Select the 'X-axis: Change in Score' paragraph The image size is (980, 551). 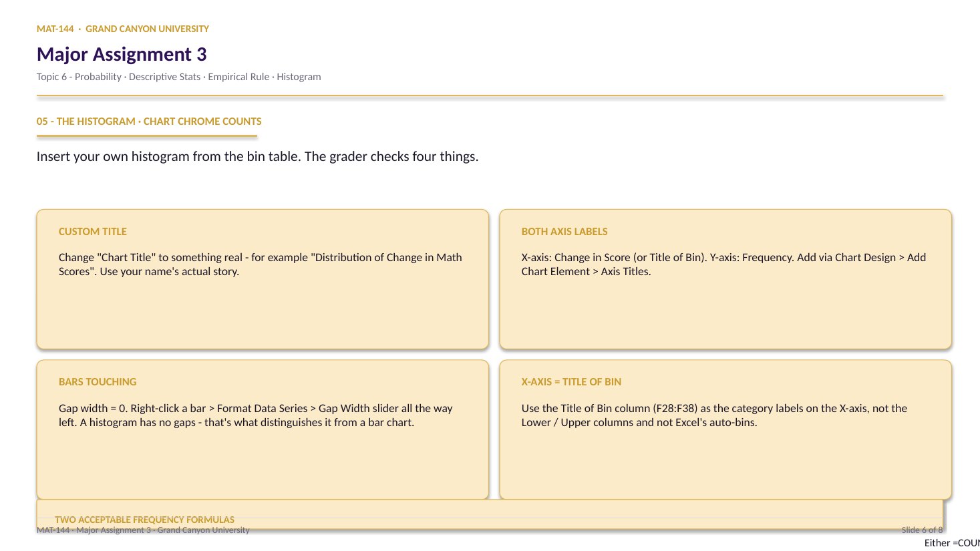pyautogui.click(x=723, y=264)
